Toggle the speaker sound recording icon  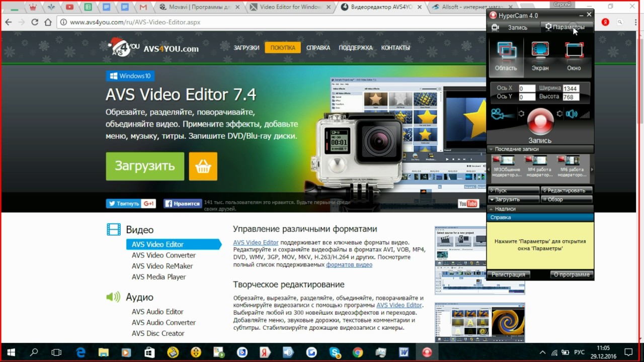571,114
